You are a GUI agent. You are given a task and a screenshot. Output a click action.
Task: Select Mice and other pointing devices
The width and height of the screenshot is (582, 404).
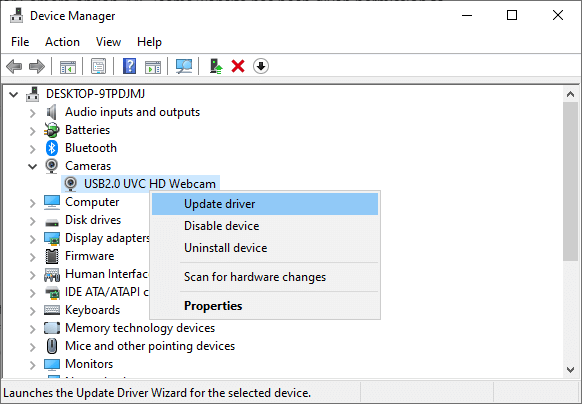pyautogui.click(x=150, y=346)
